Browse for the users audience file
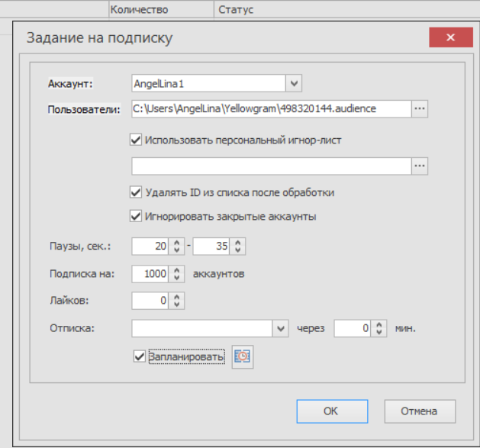Image resolution: width=480 pixels, height=448 pixels. (x=420, y=109)
